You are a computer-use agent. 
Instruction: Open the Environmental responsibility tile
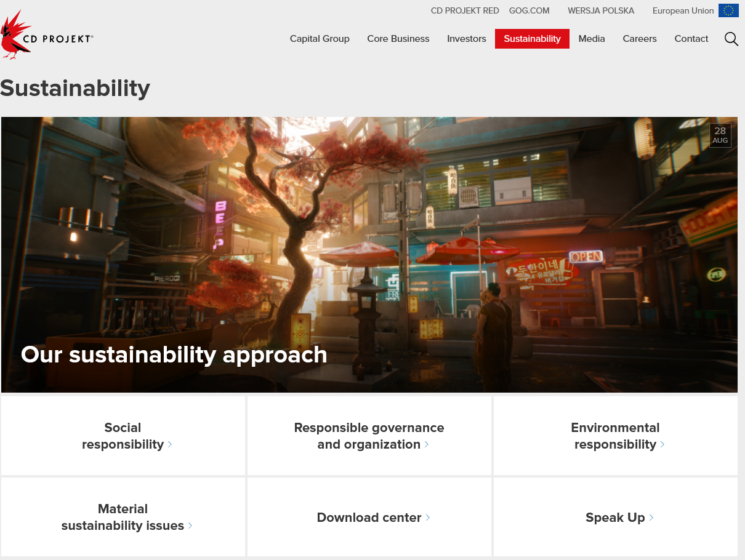616,436
